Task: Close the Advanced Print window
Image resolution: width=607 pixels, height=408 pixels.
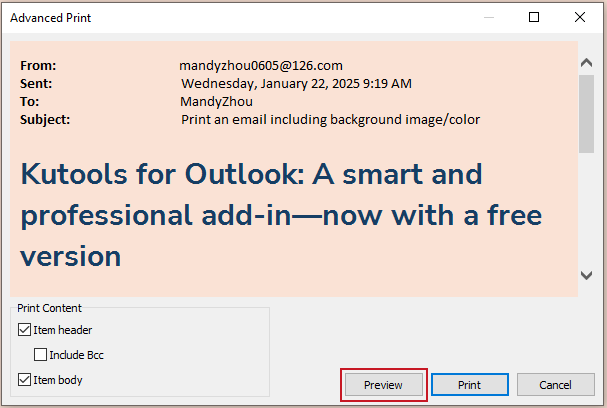Action: point(580,17)
